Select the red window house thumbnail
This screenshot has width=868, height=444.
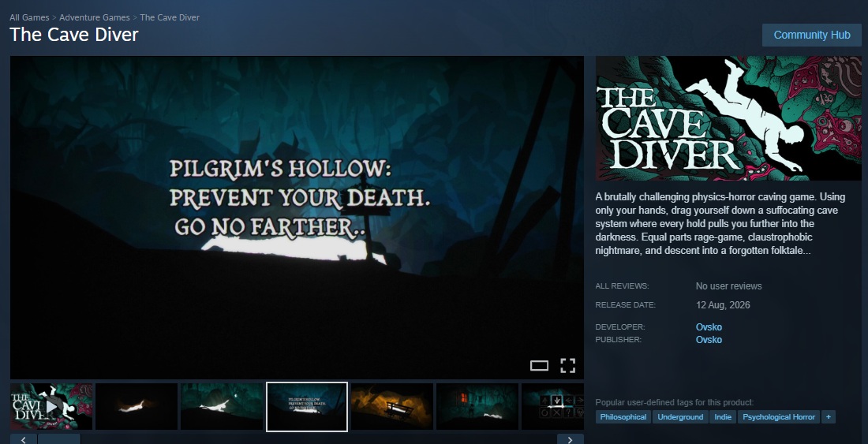[477, 406]
